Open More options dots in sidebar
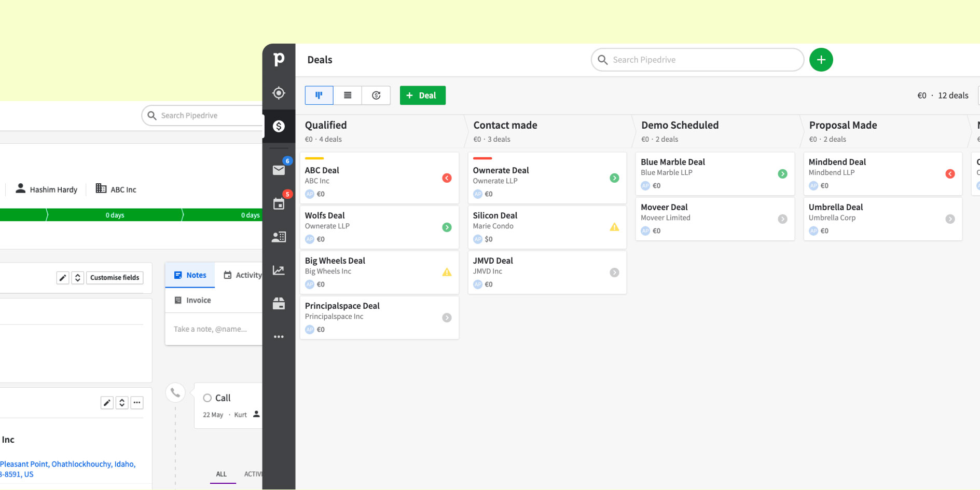 pos(279,337)
